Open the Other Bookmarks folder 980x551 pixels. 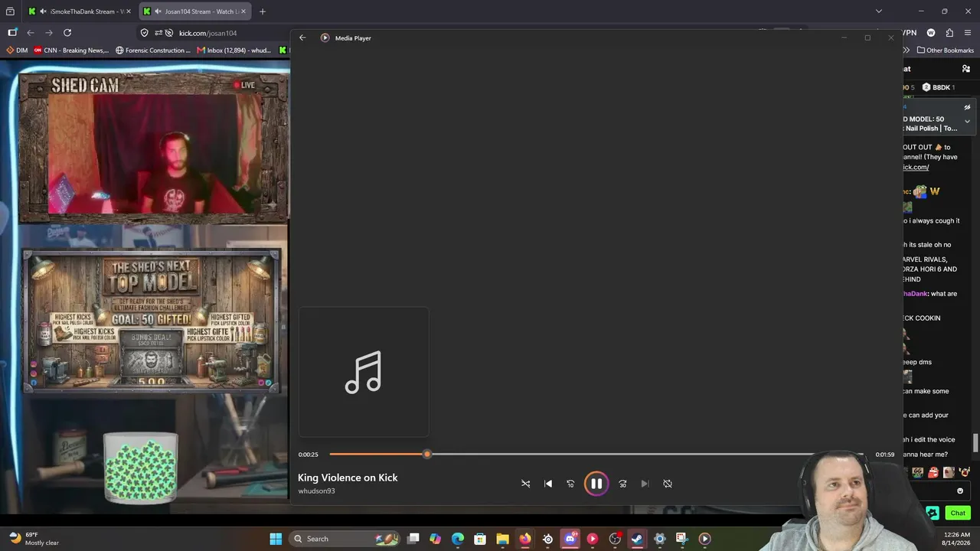945,51
